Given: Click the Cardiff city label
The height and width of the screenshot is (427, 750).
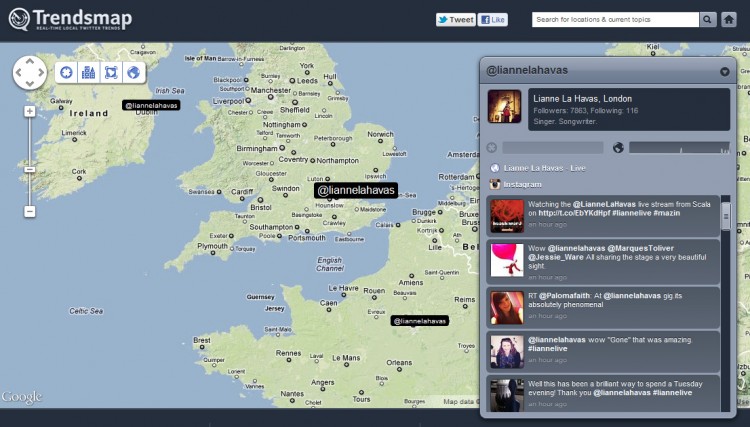Looking at the screenshot, I should (x=242, y=191).
